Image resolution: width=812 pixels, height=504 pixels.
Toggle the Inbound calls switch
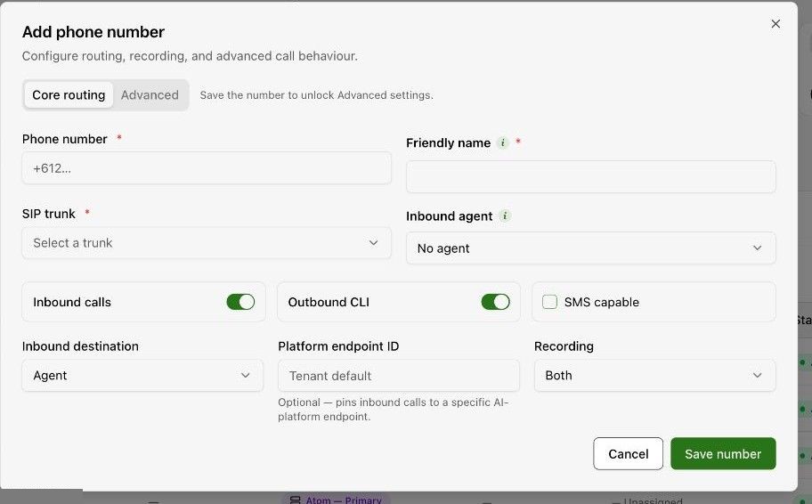coord(240,302)
